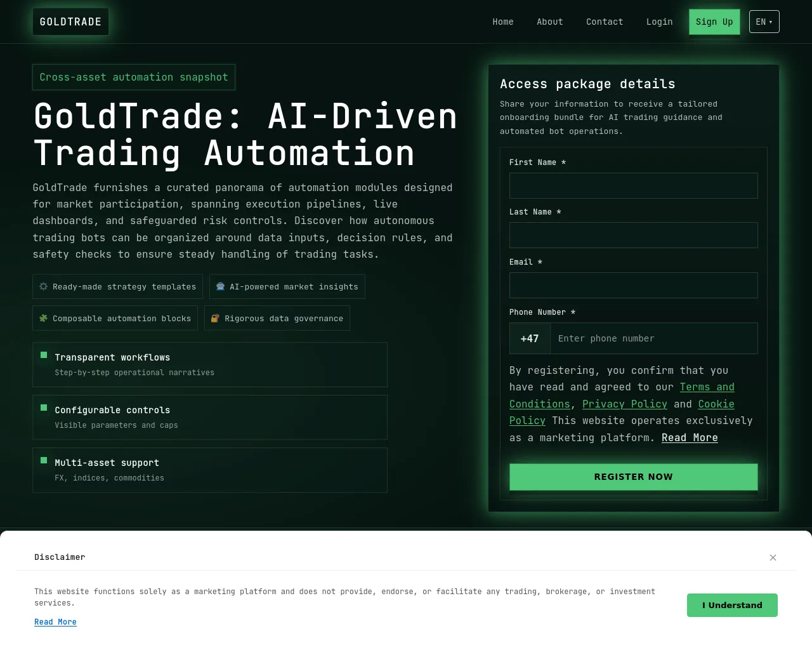Click robot icon beside AI-powered market insights
812x650 pixels.
221,286
